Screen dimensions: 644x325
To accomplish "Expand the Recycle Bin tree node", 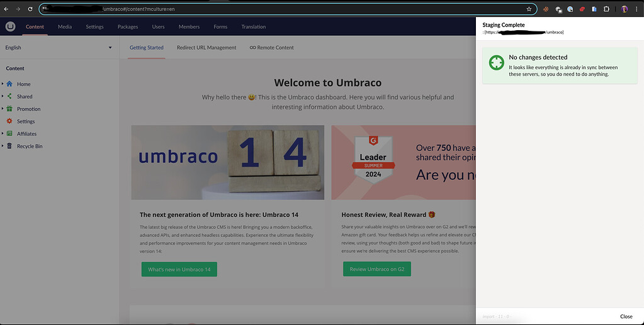I will [x=3, y=146].
